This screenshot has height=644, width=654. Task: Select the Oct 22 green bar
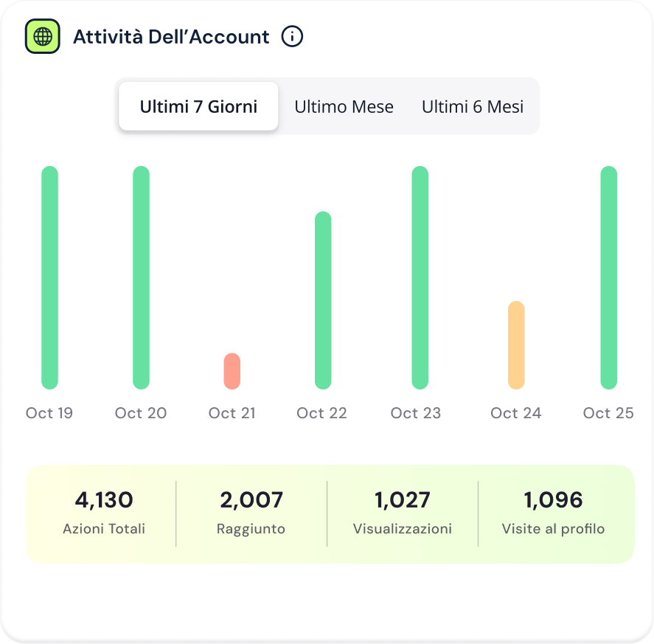323,300
